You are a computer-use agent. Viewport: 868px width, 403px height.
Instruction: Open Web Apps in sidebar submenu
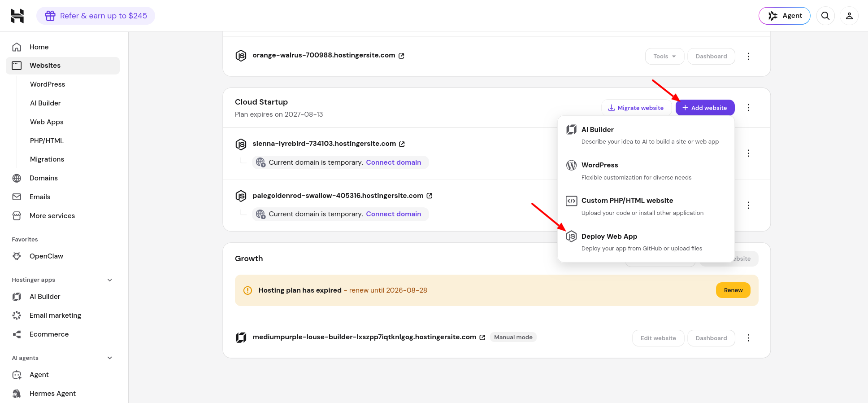pos(47,122)
